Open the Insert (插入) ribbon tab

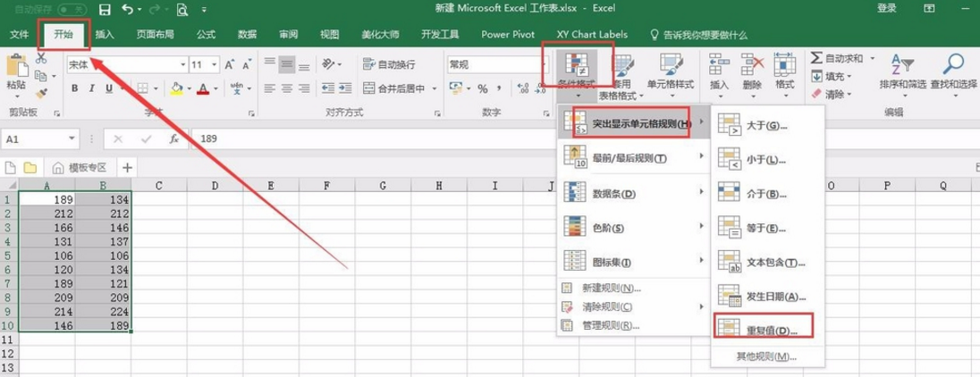(105, 34)
